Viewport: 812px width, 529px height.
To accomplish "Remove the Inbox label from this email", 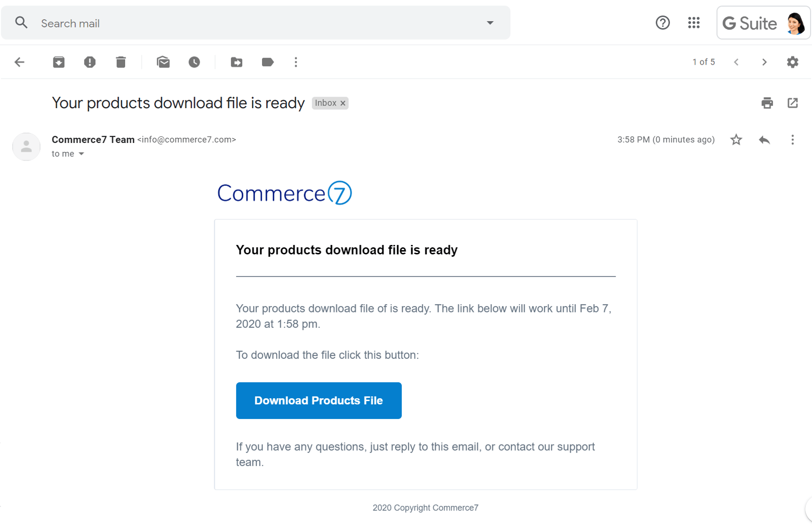I will [x=343, y=103].
